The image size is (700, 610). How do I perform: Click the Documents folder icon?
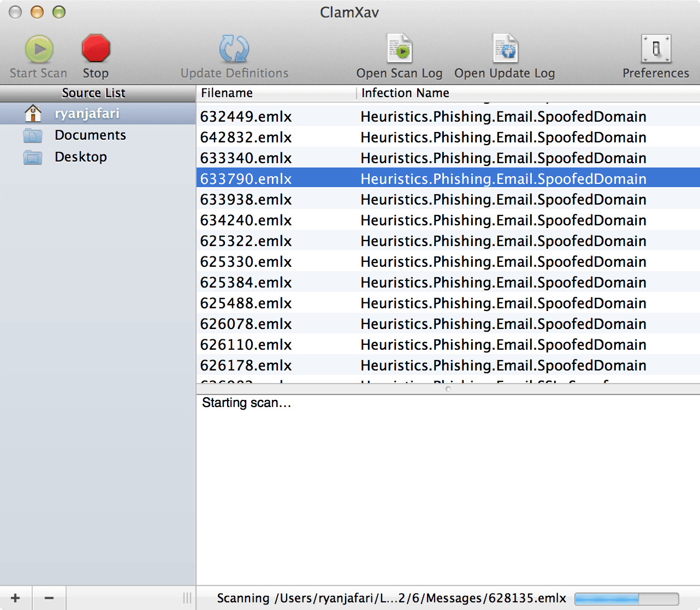[x=33, y=135]
